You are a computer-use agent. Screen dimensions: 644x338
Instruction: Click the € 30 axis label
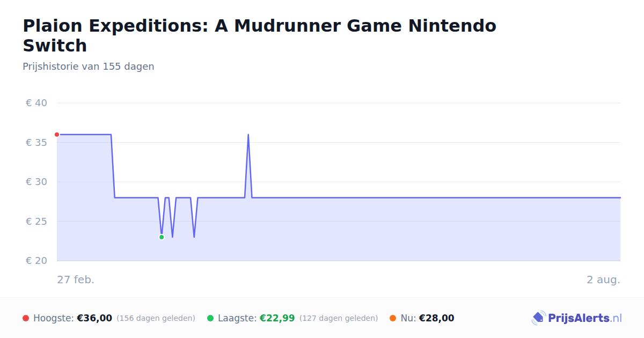pos(36,182)
